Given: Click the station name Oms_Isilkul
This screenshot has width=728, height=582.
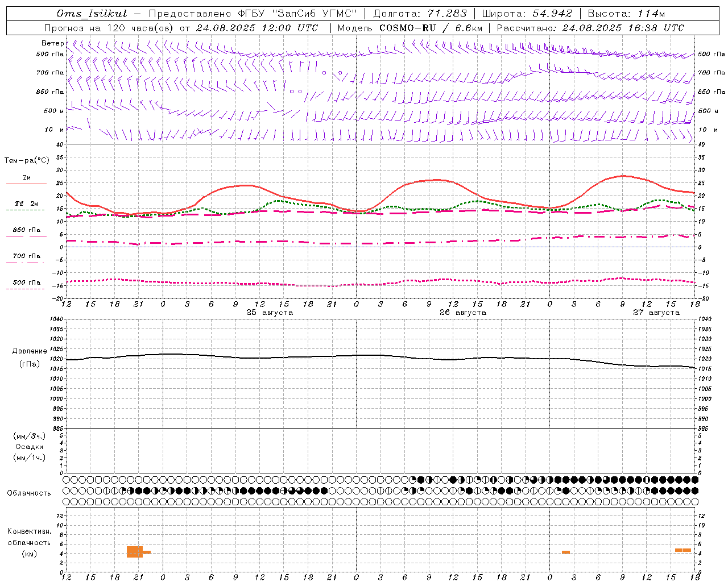Looking at the screenshot, I should click(92, 14).
